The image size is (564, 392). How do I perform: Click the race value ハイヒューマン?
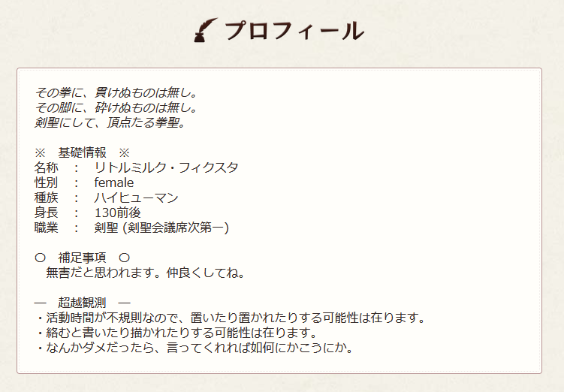click(136, 198)
